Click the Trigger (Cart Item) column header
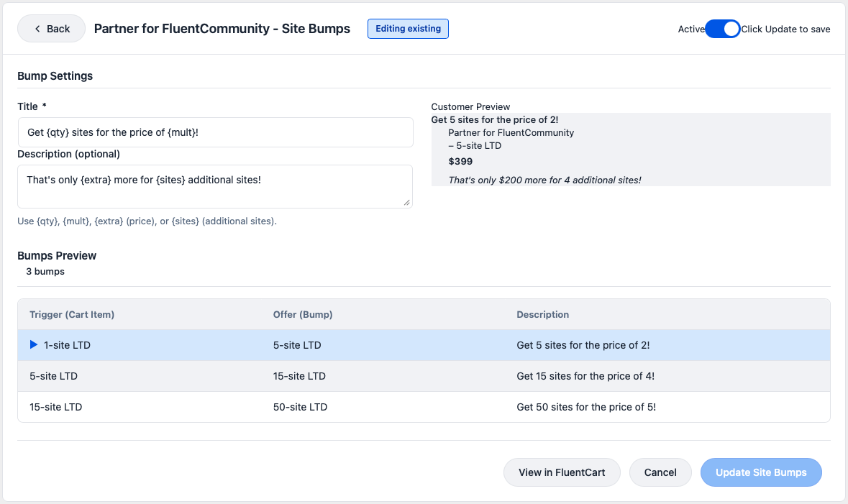The image size is (848, 504). [72, 314]
